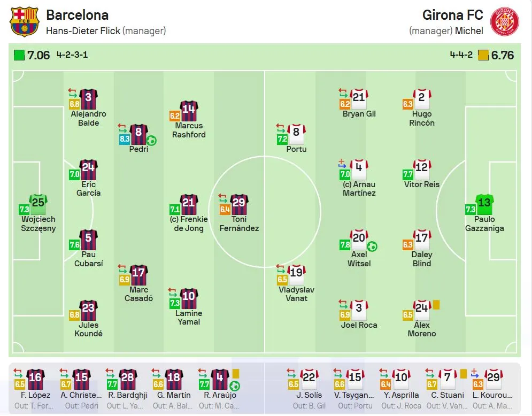
Task: Click Álex Moreno's yellow card icon
Action: (436, 305)
